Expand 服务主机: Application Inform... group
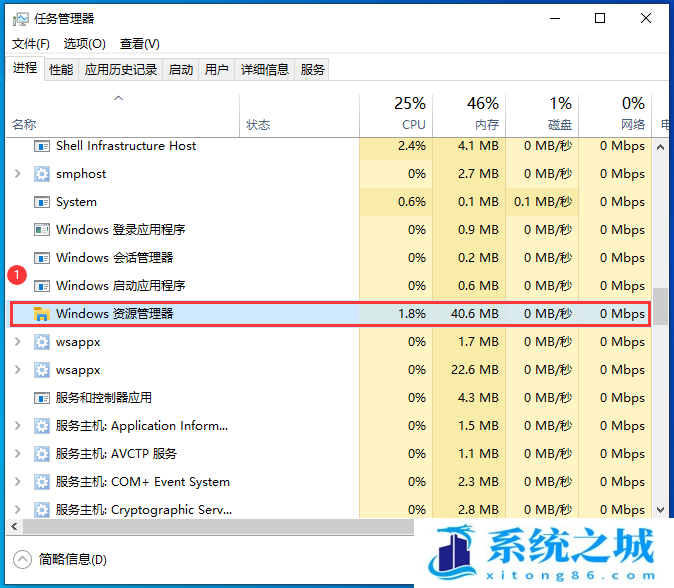The width and height of the screenshot is (674, 588). [x=18, y=426]
